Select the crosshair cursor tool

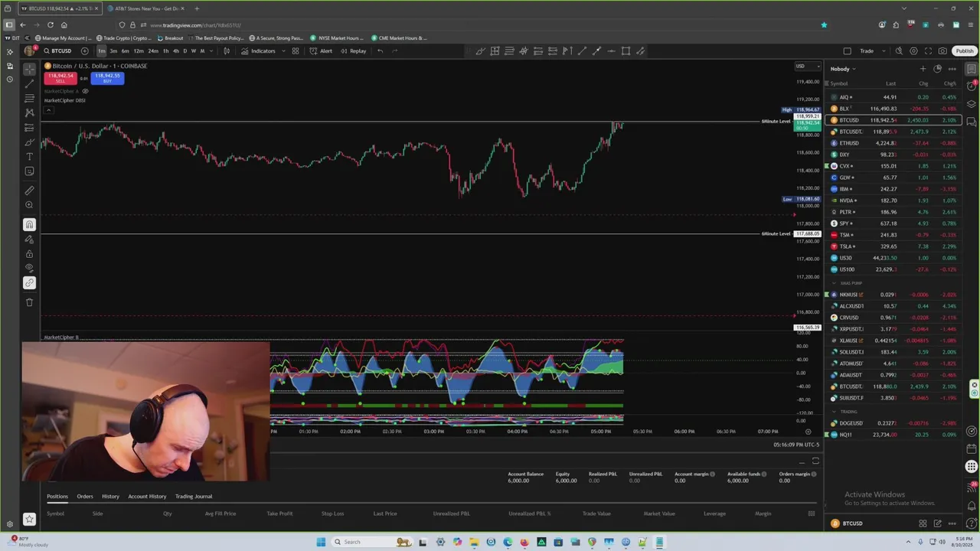(29, 69)
